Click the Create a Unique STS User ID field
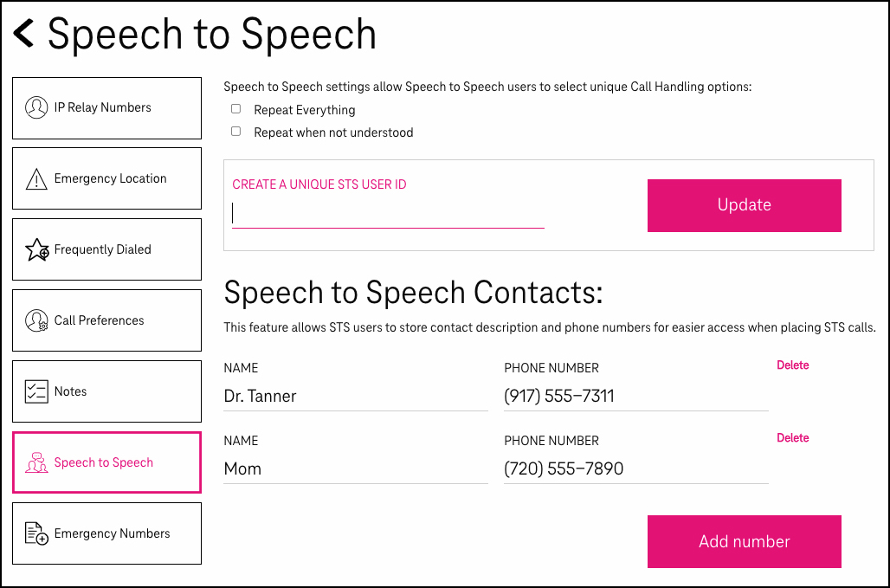 pos(388,215)
